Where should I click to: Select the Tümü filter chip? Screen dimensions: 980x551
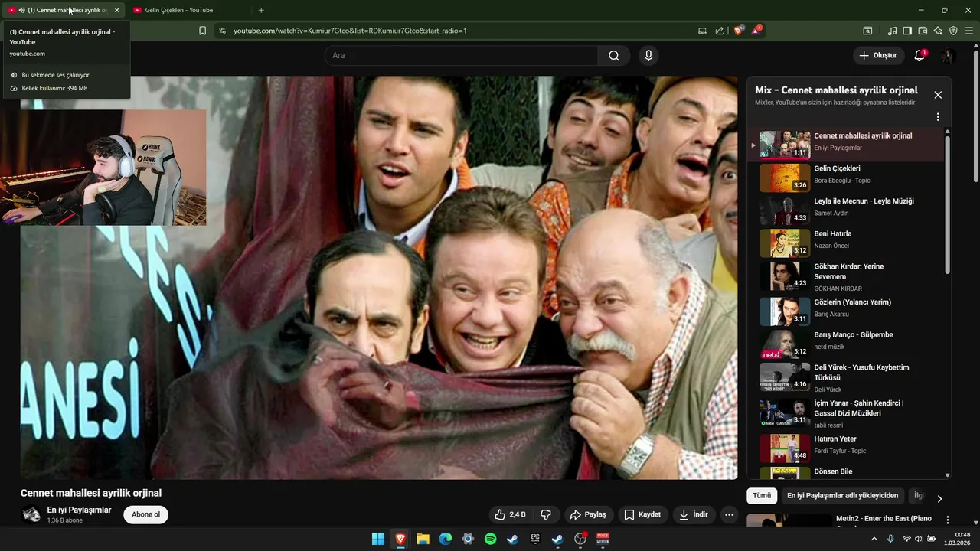click(762, 496)
